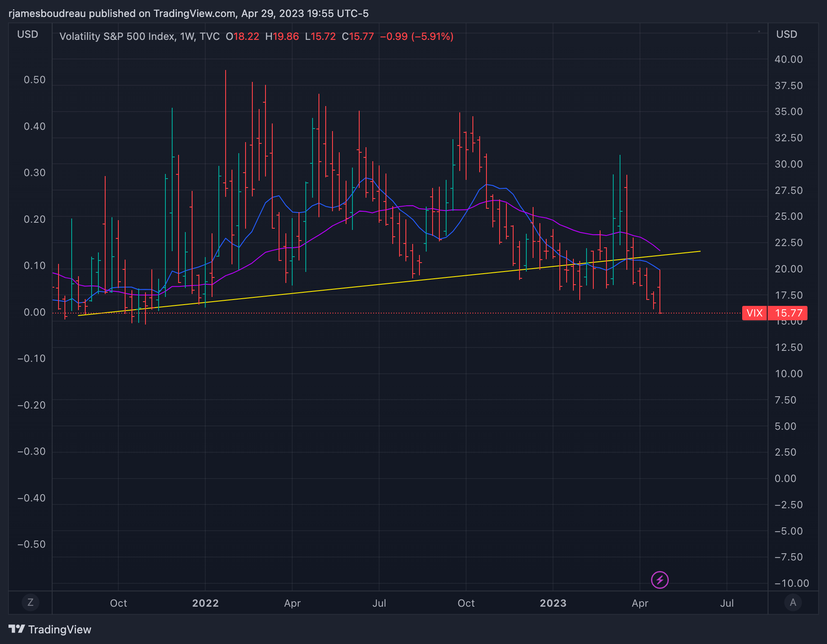Click the −0.99 (−5.91%) change value
Viewport: 827px width, 644px height.
click(416, 36)
